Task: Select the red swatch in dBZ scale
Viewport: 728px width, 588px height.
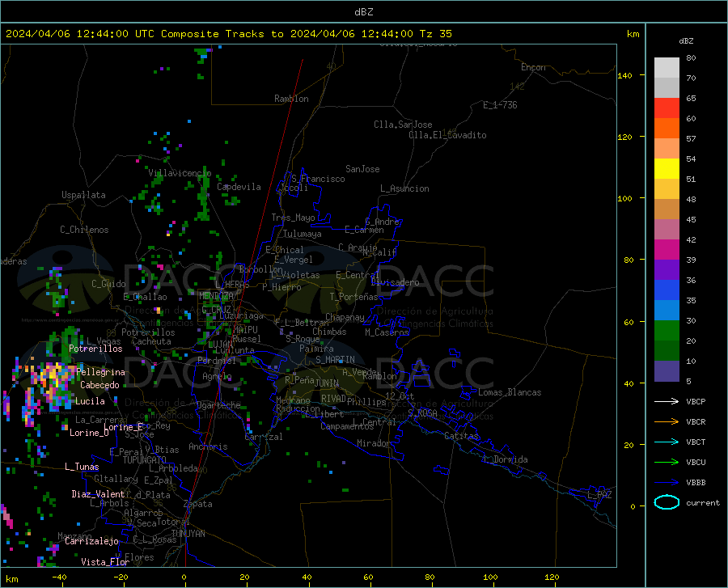Action: coord(667,108)
